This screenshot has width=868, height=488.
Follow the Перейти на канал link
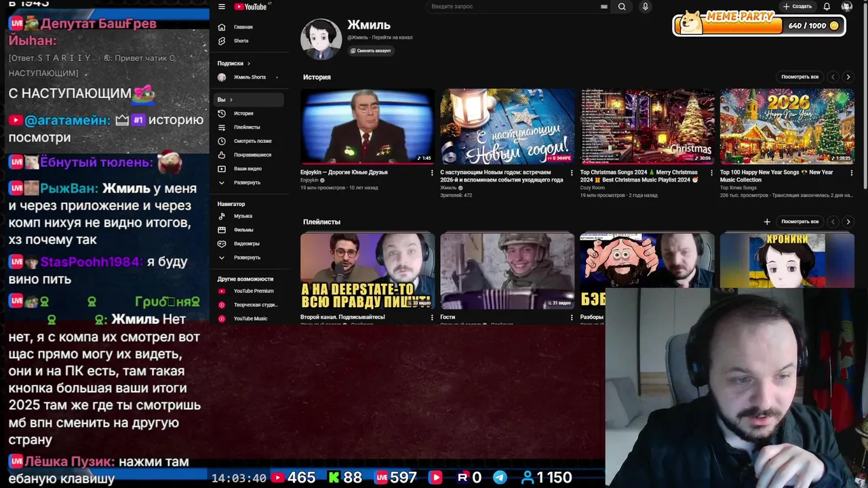coord(392,37)
